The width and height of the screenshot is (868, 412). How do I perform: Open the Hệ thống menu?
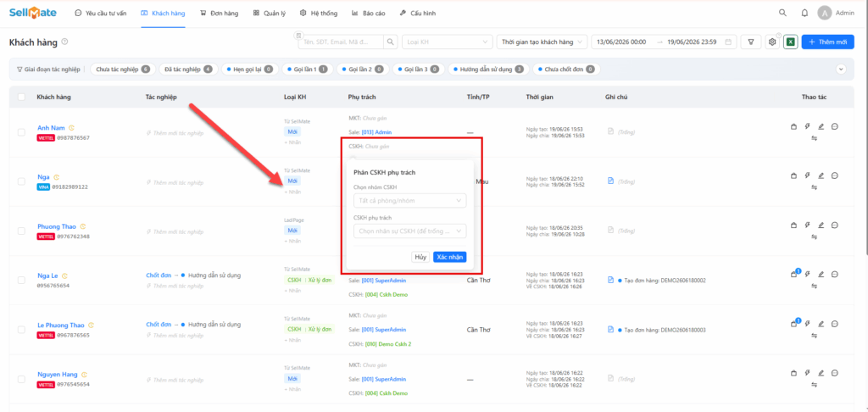(319, 14)
